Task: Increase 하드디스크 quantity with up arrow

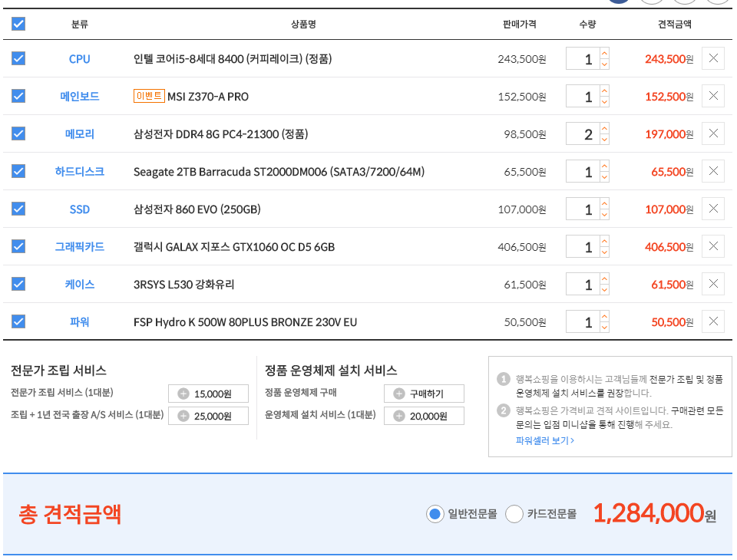Action: click(x=604, y=166)
